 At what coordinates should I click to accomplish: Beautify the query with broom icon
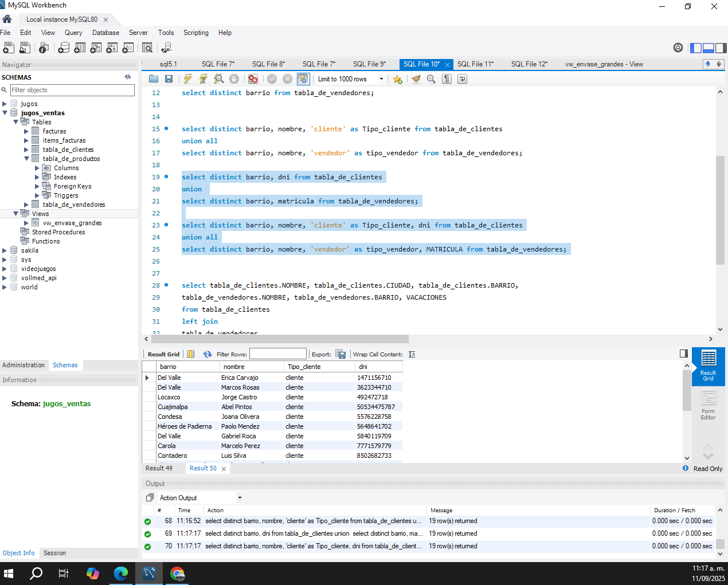click(416, 79)
